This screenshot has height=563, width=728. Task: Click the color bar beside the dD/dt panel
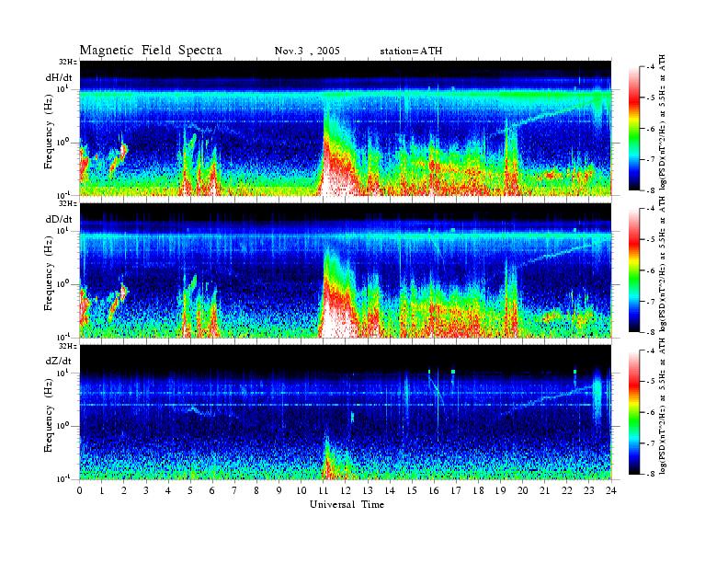pyautogui.click(x=633, y=270)
